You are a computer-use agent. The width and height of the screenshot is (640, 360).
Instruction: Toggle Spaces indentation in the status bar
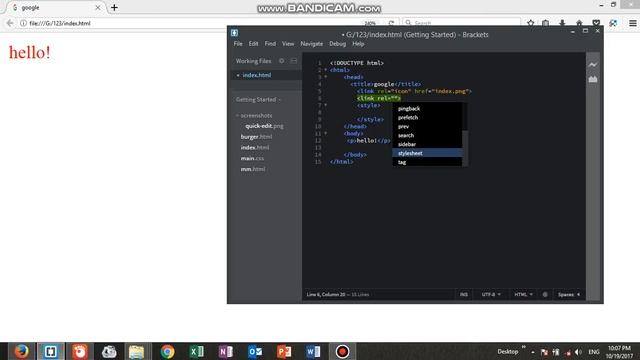coord(566,294)
